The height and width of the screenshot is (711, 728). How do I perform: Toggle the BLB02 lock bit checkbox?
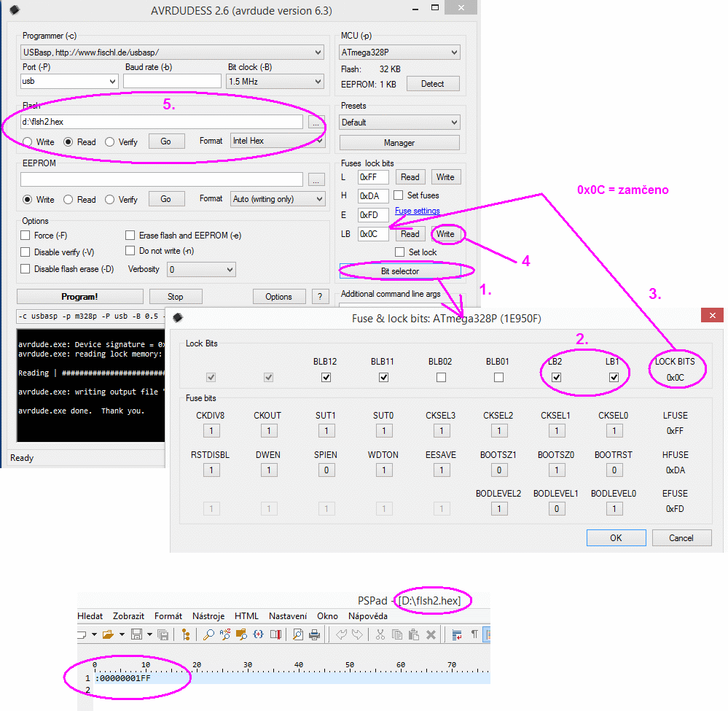click(x=441, y=378)
